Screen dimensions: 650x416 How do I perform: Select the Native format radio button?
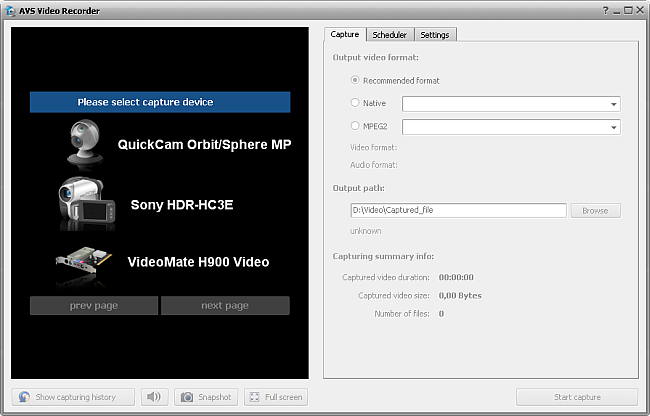[x=355, y=102]
